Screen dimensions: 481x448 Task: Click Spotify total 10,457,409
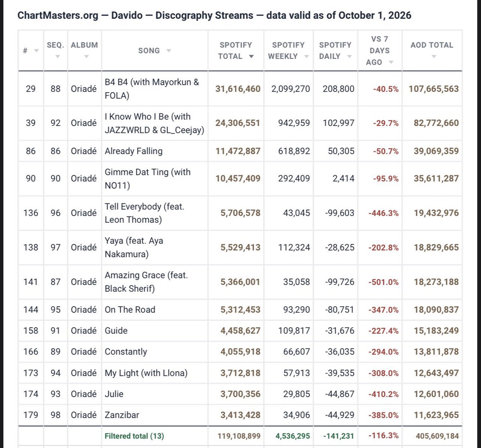[238, 178]
